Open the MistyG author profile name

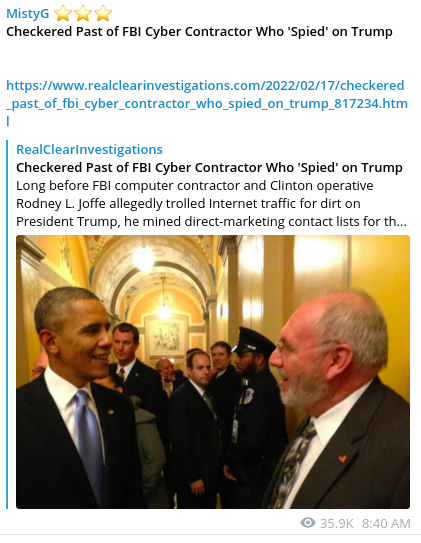[28, 14]
